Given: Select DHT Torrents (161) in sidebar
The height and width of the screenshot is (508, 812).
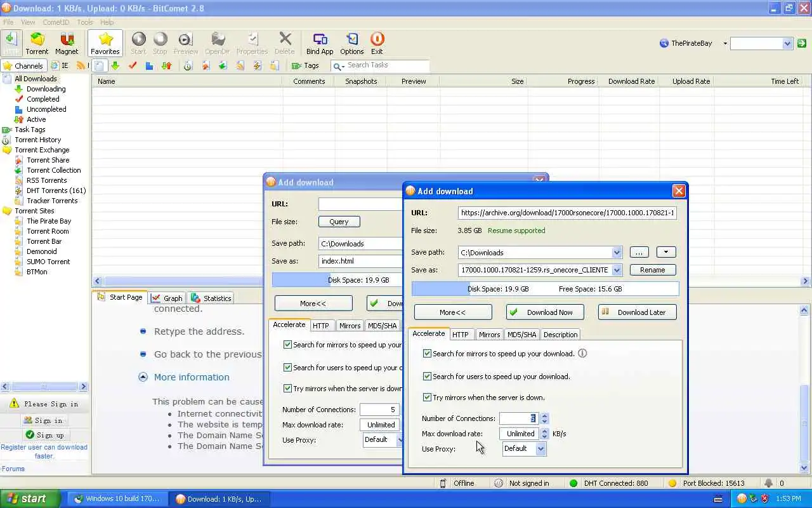Looking at the screenshot, I should coord(56,190).
